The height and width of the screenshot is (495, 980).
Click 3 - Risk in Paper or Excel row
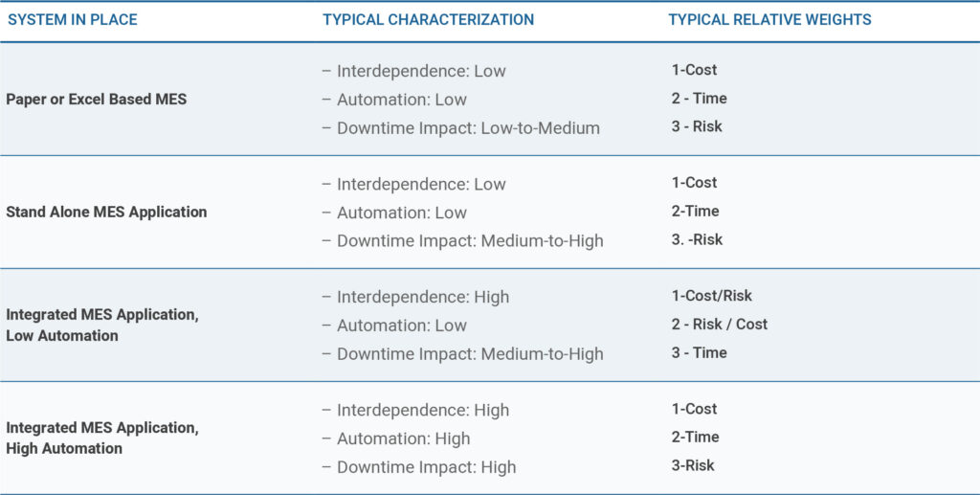[697, 126]
